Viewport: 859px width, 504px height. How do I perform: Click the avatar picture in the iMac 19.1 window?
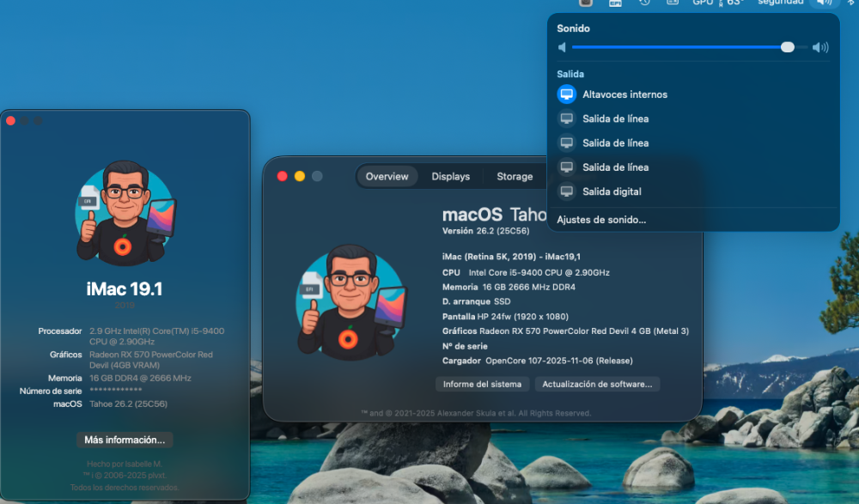tap(125, 213)
